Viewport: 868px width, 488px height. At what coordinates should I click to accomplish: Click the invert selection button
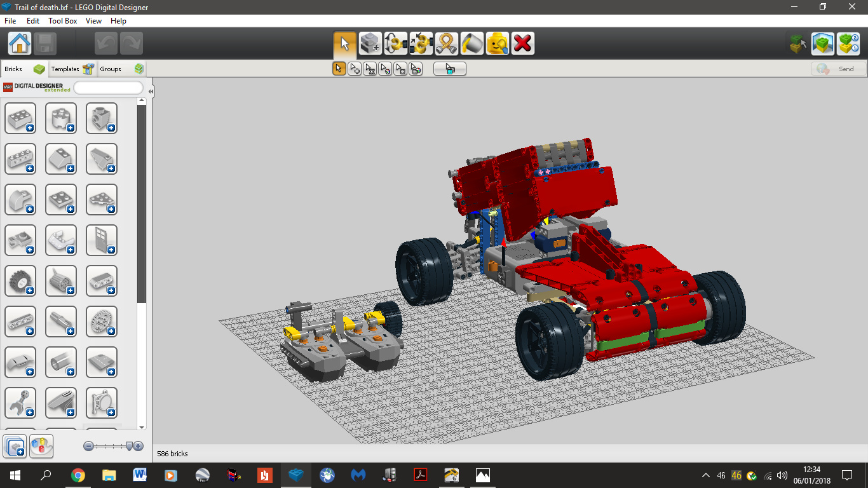point(450,69)
